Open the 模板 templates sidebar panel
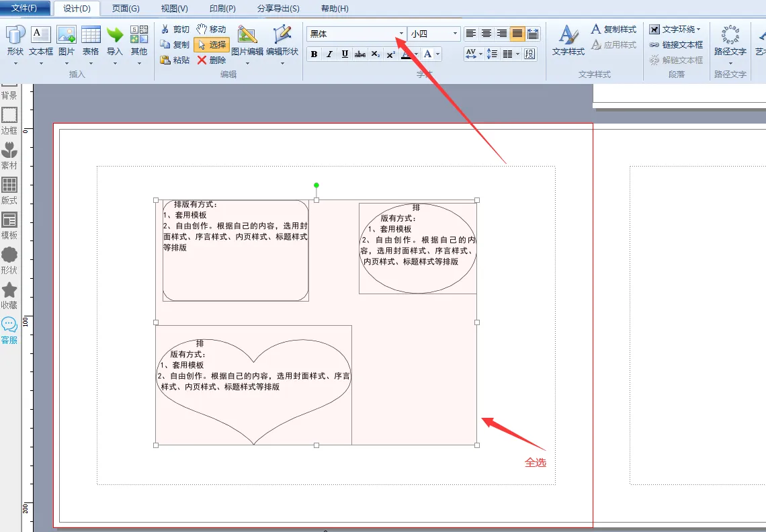This screenshot has height=532, width=766. coord(9,225)
